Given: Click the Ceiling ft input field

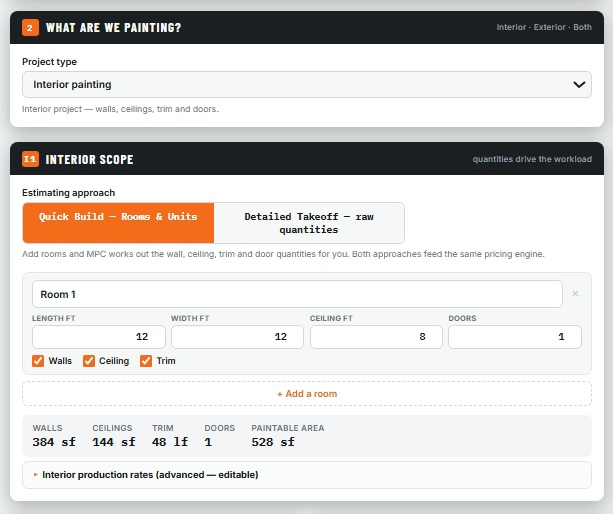Looking at the screenshot, I should (376, 337).
